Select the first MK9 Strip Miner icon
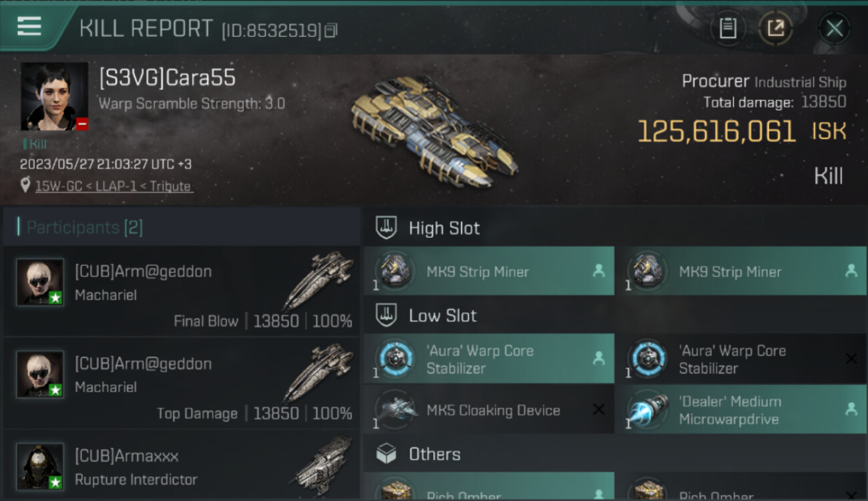 [x=393, y=271]
